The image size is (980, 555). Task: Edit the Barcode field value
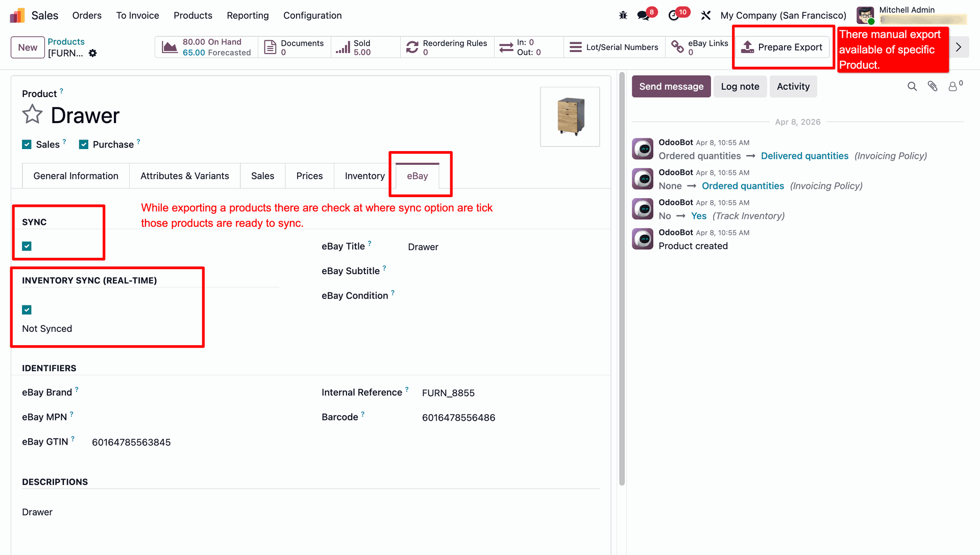point(510,418)
